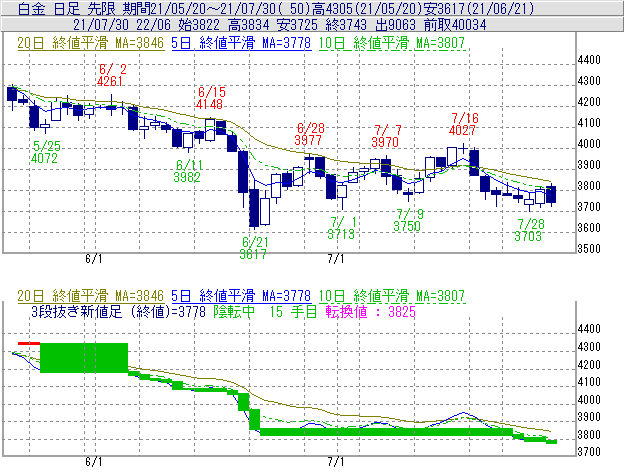This screenshot has height=475, width=624.
Task: Click the 5日 終値平滑 MA=3778 legend in upper chart
Action: click(241, 43)
